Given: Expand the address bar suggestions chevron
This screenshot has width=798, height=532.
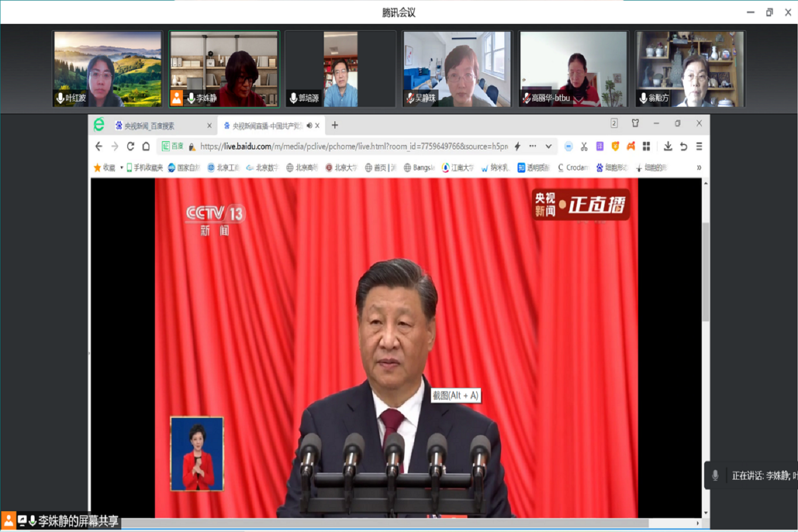Looking at the screenshot, I should tap(548, 146).
